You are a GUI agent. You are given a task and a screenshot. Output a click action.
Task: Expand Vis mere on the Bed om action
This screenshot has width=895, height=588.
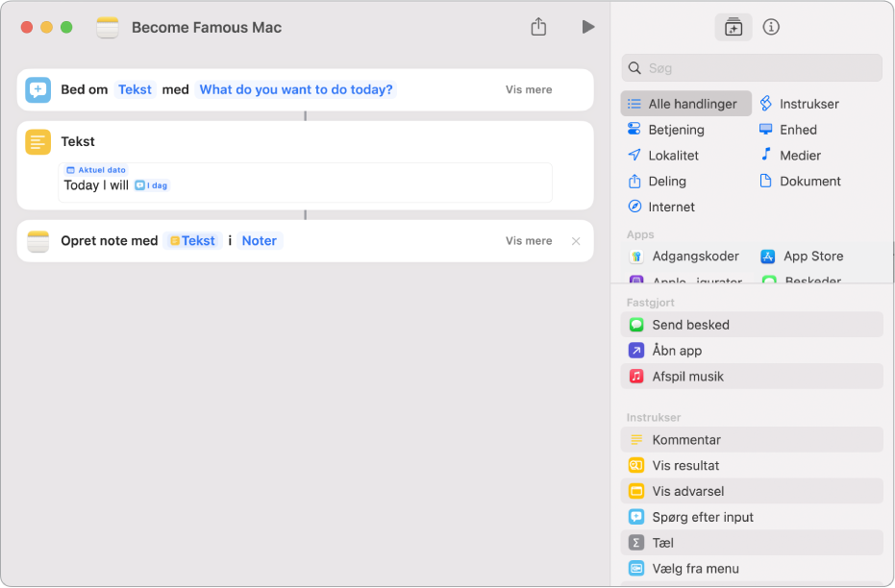529,89
